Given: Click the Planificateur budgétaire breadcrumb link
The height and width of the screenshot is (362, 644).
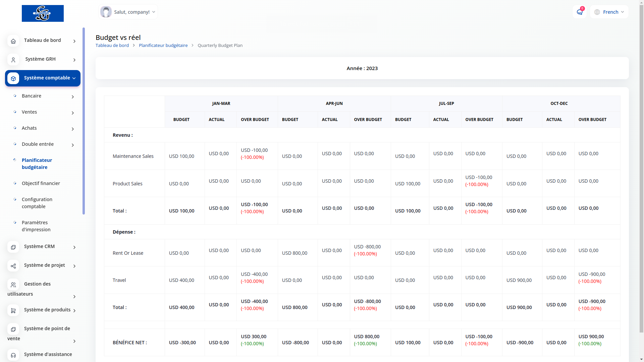Looking at the screenshot, I should coord(163,45).
